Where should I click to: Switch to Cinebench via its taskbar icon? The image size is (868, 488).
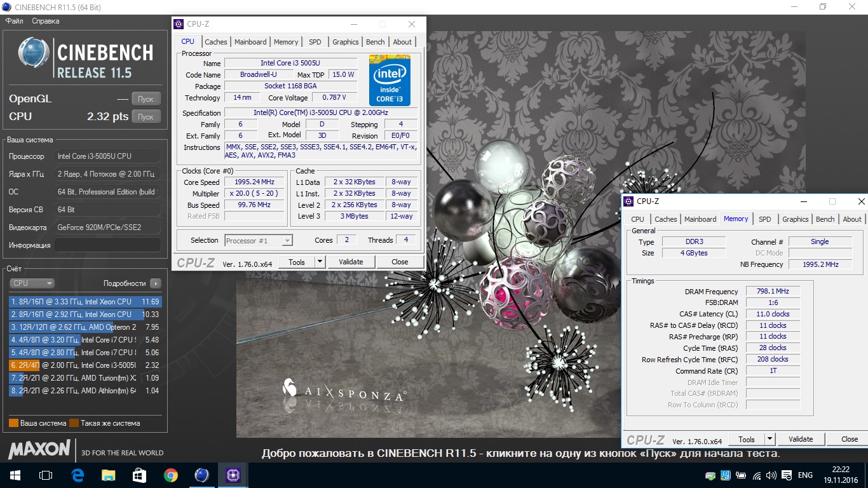pyautogui.click(x=202, y=475)
